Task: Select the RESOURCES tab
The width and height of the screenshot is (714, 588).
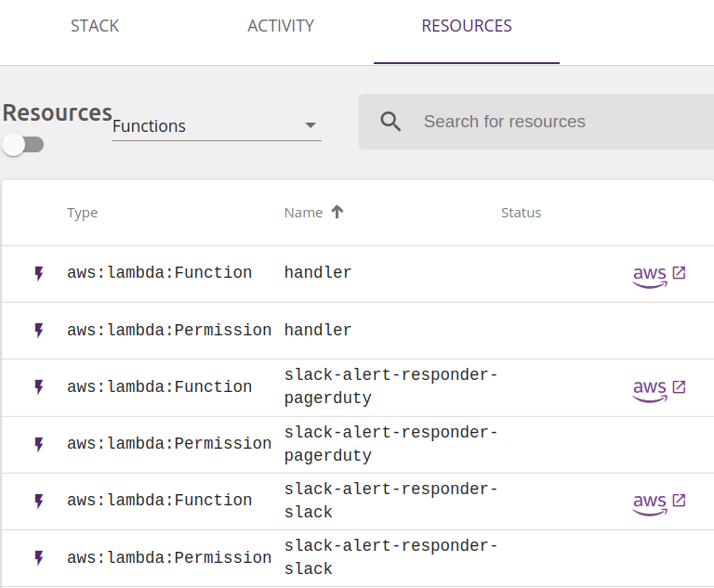Action: click(x=467, y=26)
